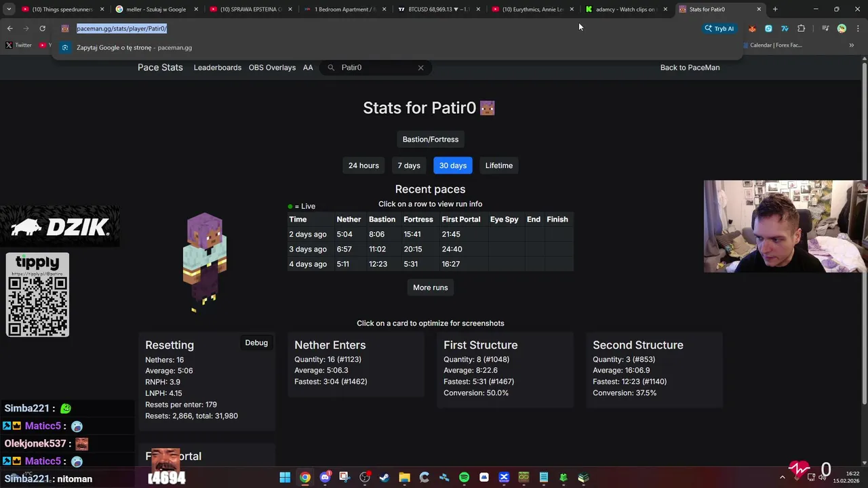Switch to the 1 Bedroom Apartment tab

[345, 9]
